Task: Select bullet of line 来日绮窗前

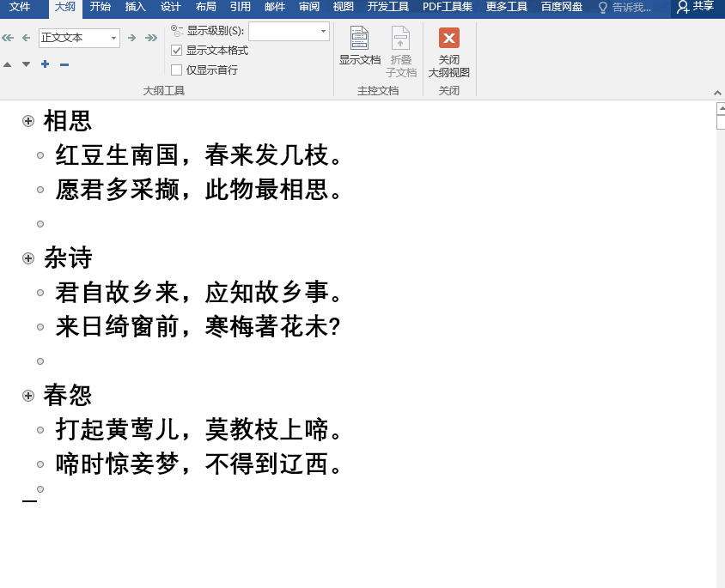Action: click(40, 326)
